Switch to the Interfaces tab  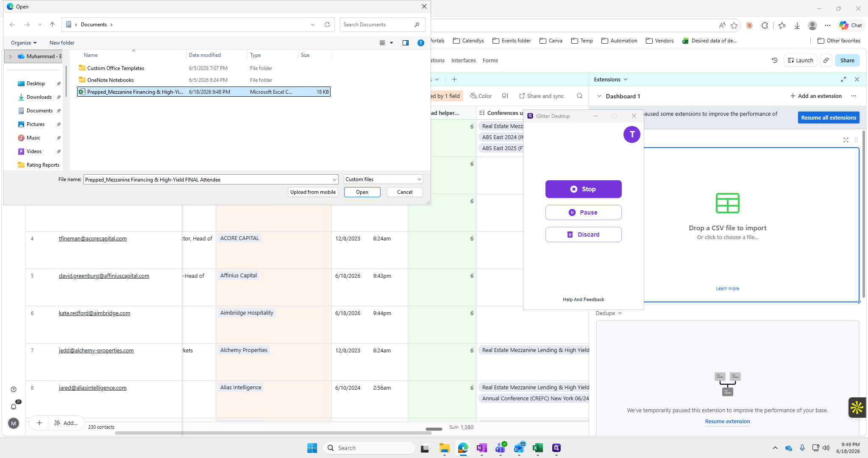[x=463, y=60]
